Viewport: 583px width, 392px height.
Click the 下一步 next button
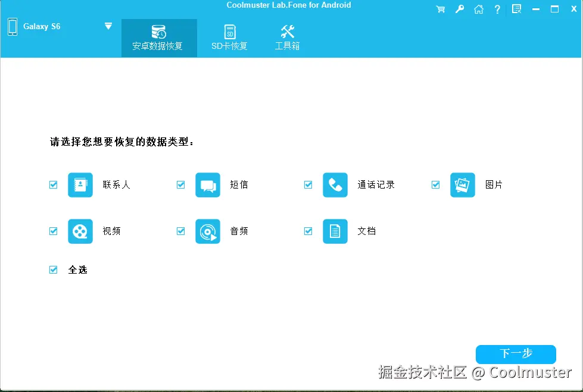(x=515, y=354)
